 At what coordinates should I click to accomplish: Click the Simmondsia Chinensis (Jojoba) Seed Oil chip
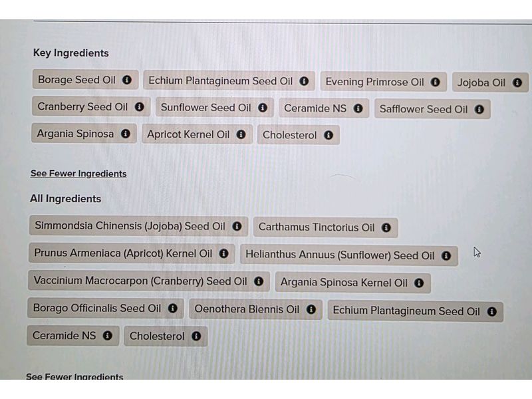(130, 226)
